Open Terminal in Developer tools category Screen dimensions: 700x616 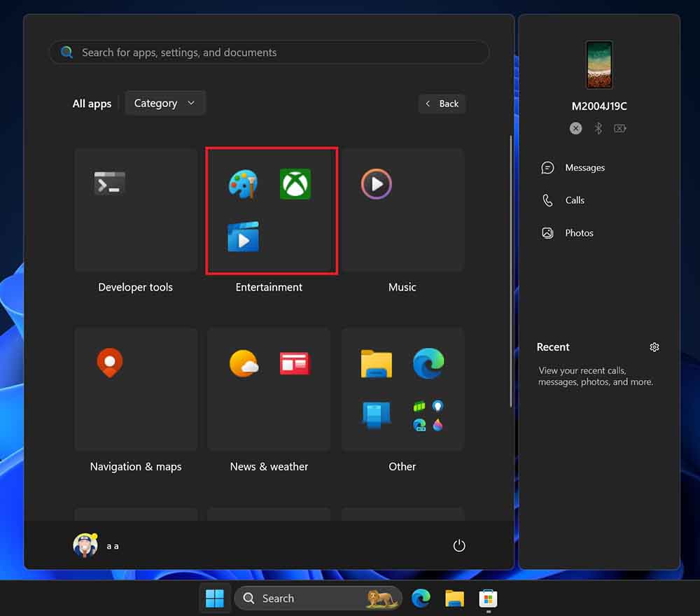109,183
